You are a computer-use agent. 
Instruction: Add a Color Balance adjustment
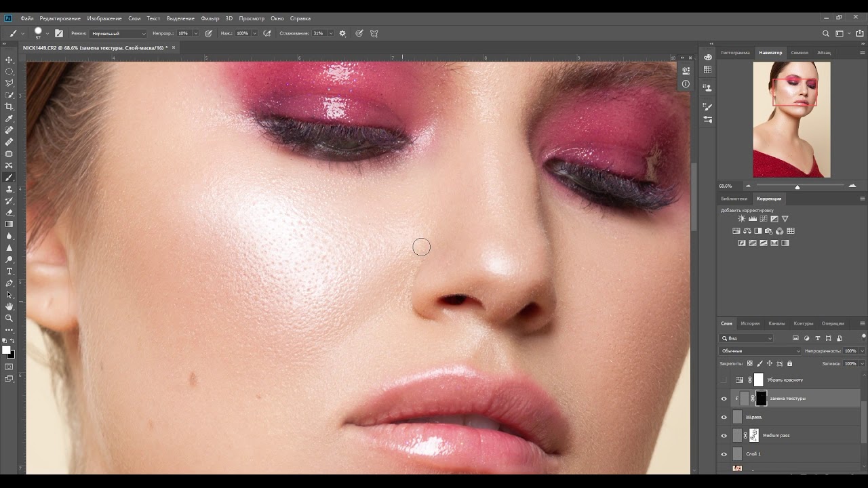(747, 231)
